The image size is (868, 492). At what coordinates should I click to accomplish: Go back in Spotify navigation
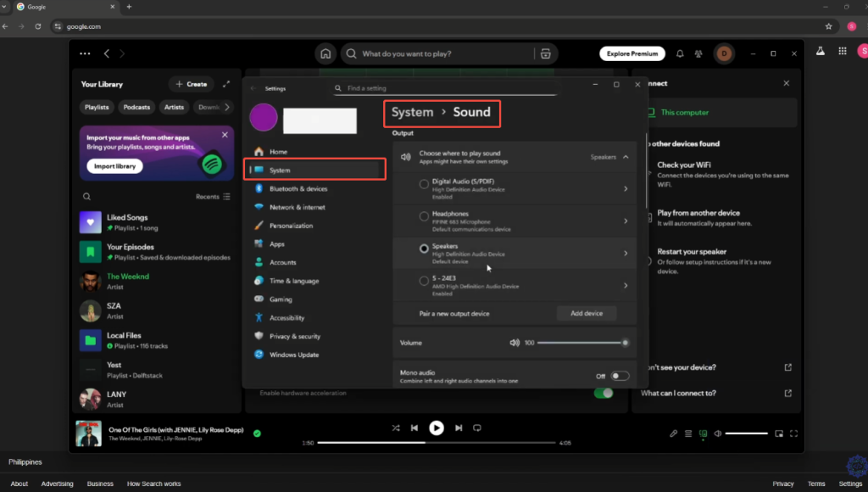(x=106, y=53)
